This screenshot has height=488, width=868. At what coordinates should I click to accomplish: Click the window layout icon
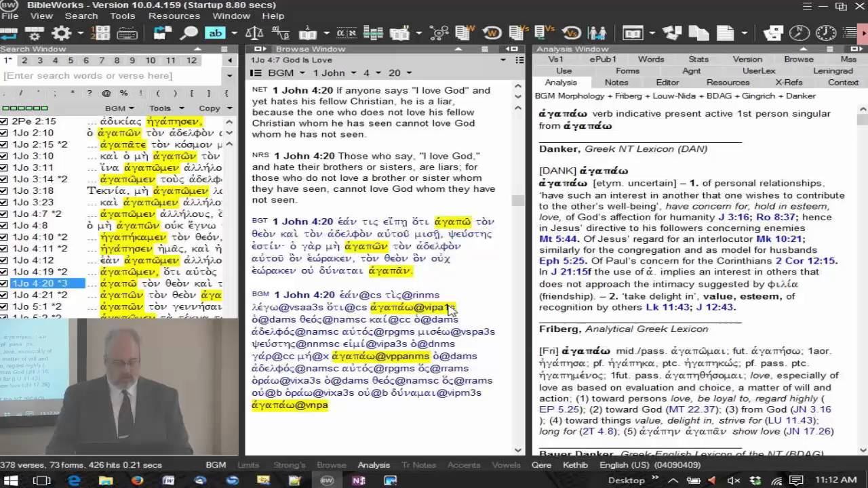click(633, 33)
